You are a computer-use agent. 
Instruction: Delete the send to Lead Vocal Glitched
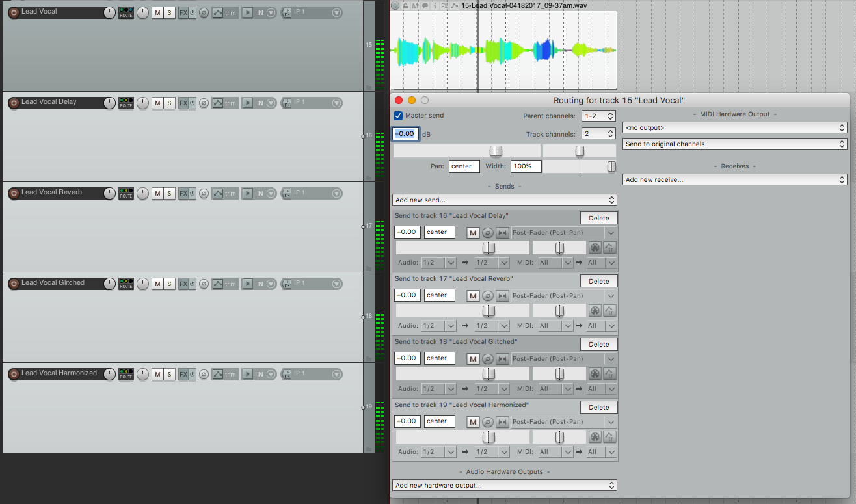pos(598,344)
